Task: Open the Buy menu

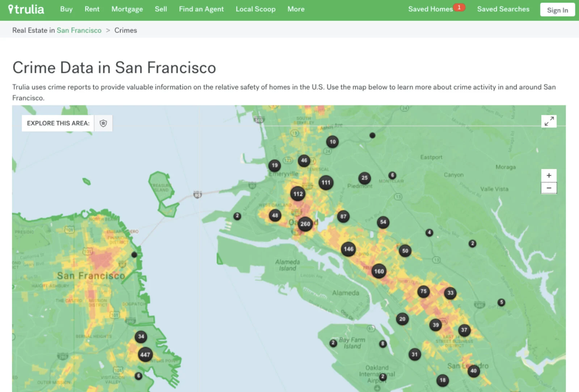Action: point(66,9)
